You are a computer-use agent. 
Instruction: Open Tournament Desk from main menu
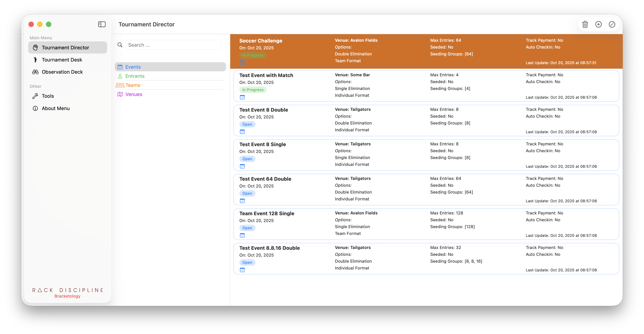[62, 60]
